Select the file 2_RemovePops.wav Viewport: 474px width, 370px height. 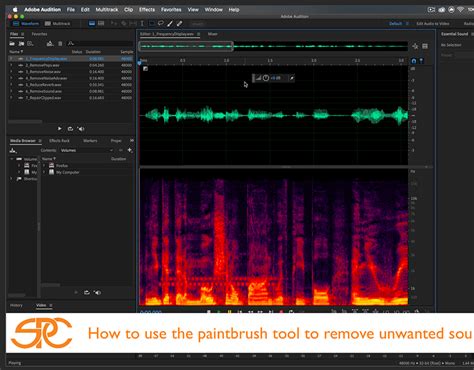(x=71, y=65)
